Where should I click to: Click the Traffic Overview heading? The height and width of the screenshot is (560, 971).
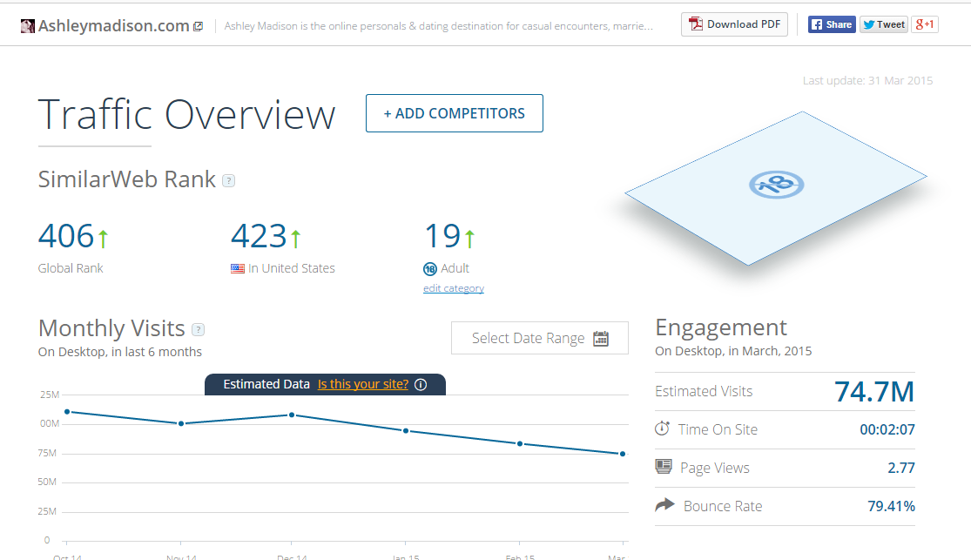tap(186, 115)
